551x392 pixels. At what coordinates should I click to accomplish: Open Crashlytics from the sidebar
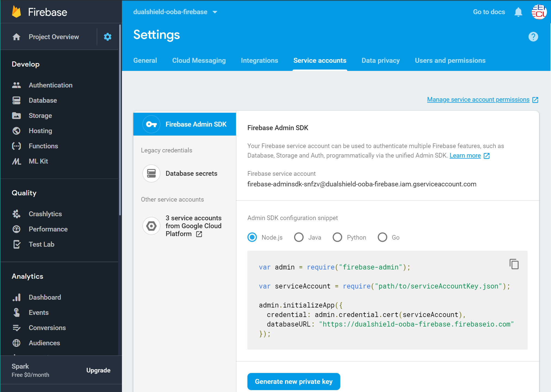click(45, 214)
